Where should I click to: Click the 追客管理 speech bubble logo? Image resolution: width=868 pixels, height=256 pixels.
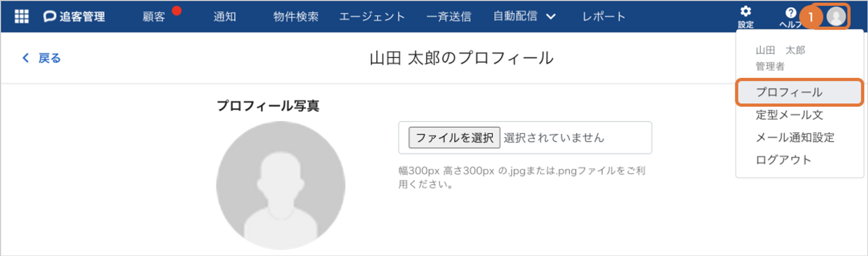coord(49,16)
